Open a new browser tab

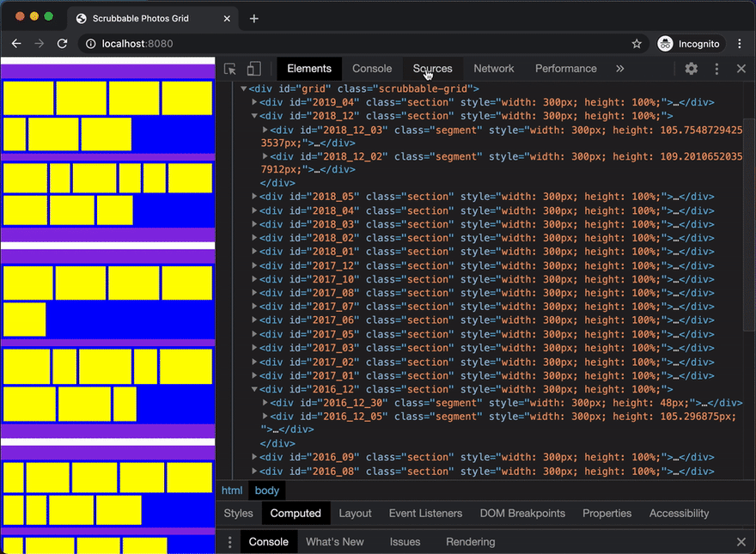click(254, 19)
